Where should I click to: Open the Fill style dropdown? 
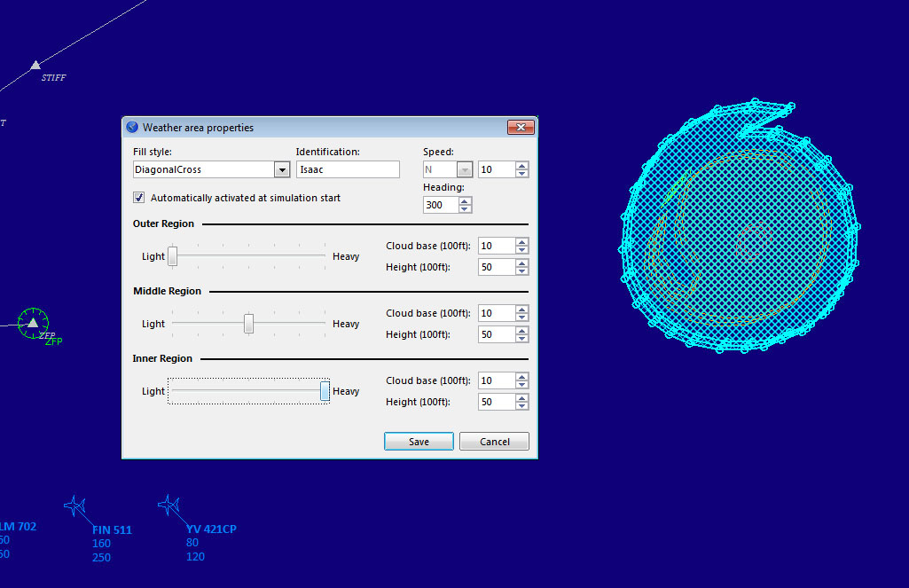click(282, 169)
